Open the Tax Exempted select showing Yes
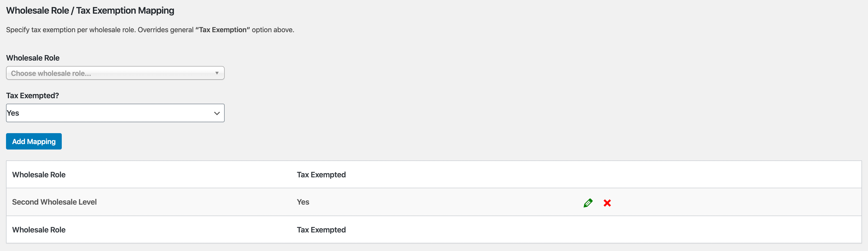Image resolution: width=868 pixels, height=251 pixels. tap(115, 113)
